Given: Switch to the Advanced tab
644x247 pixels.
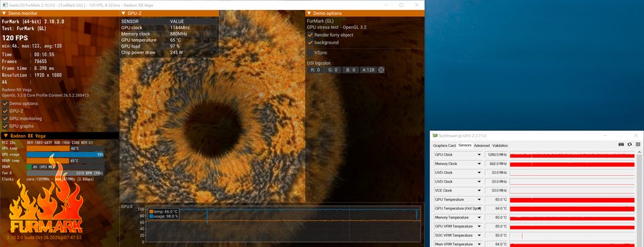Looking at the screenshot, I should 482,146.
